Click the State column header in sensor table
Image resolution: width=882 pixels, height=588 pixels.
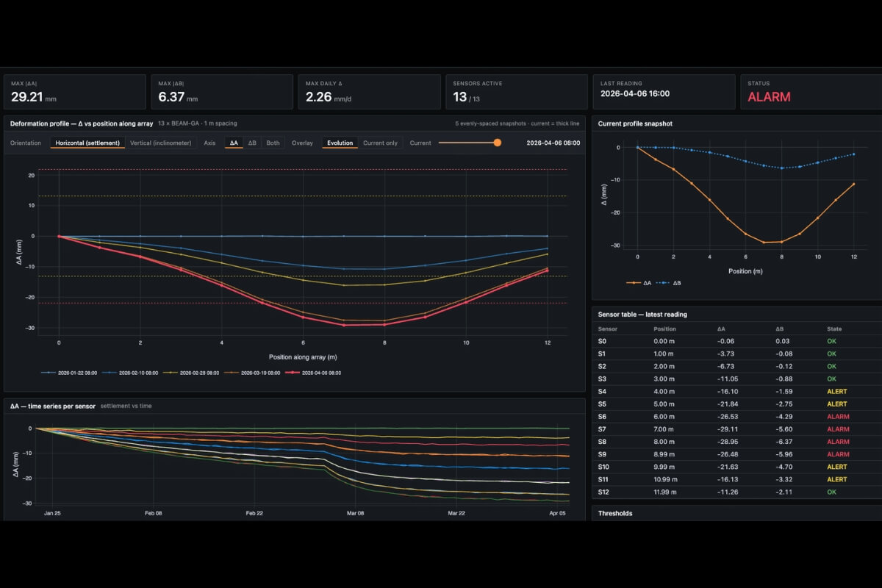834,329
